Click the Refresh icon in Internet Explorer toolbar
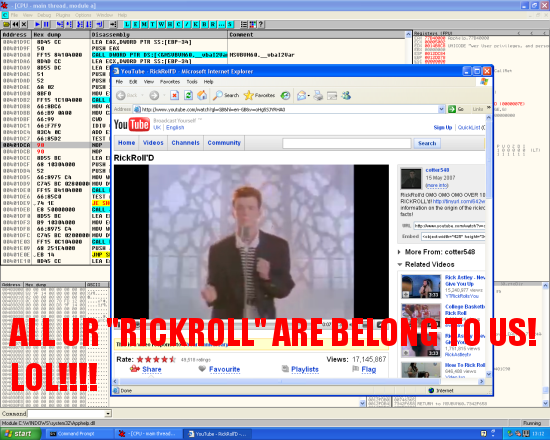The image size is (550, 440). coord(188,95)
